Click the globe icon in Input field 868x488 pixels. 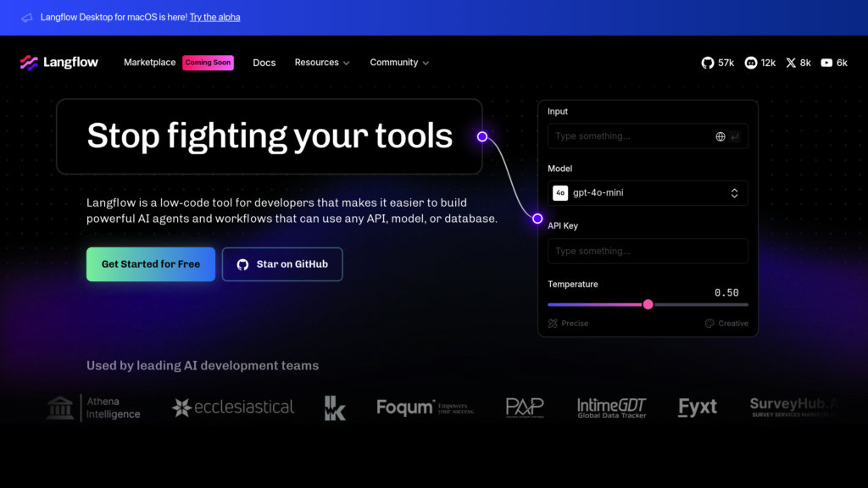click(x=721, y=136)
